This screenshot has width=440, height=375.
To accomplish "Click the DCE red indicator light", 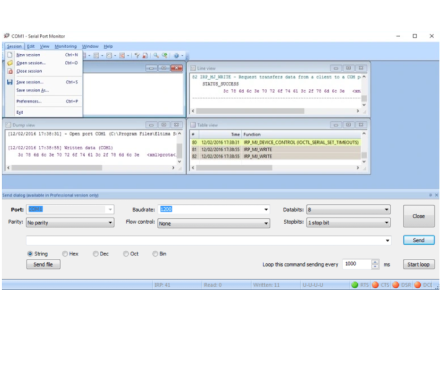I will coord(417,285).
